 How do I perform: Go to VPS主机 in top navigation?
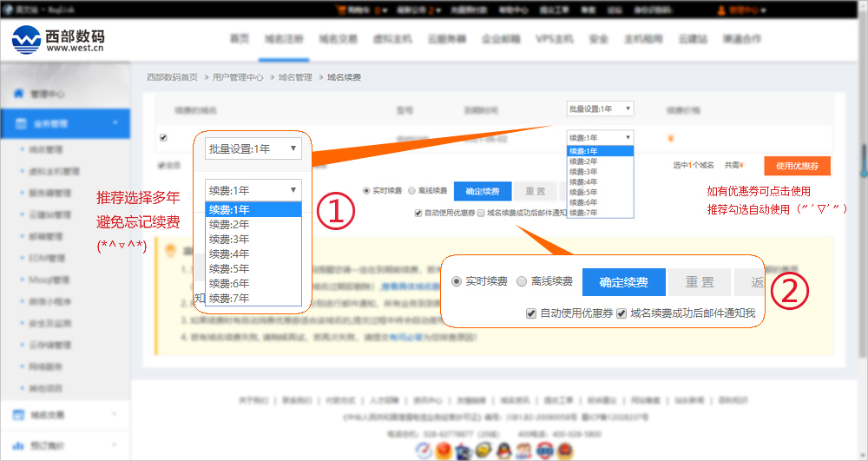click(x=555, y=40)
